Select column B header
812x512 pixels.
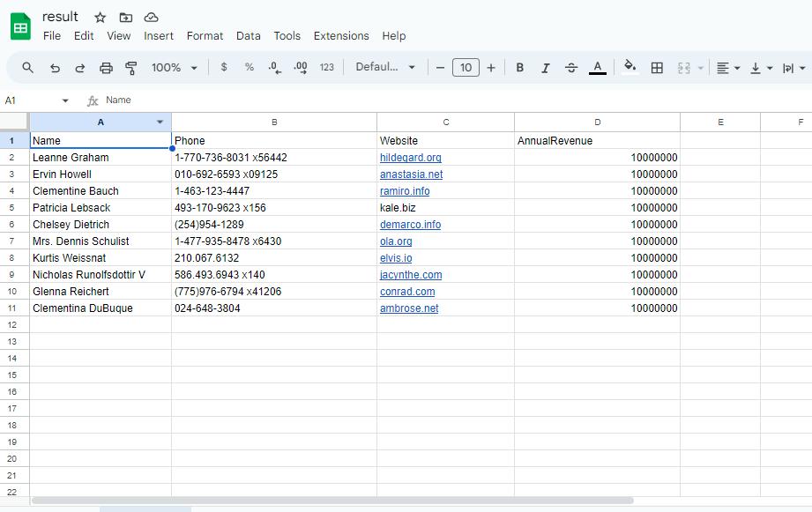pyautogui.click(x=274, y=122)
